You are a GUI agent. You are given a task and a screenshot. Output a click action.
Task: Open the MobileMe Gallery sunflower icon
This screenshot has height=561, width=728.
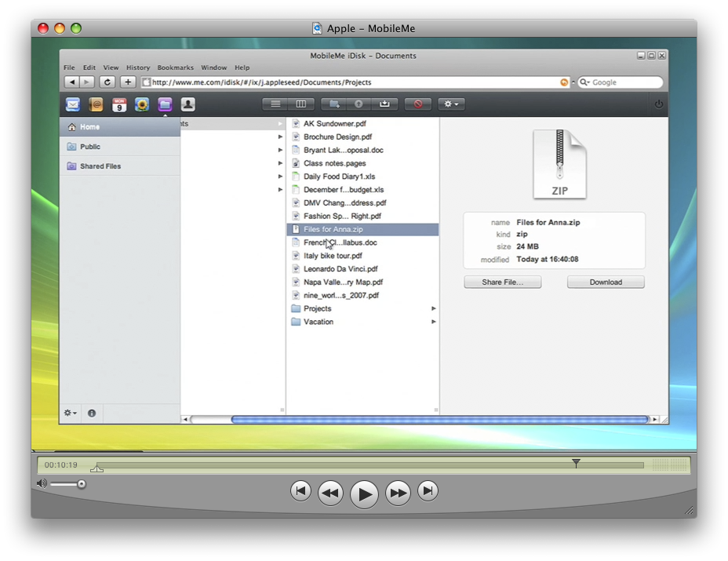(142, 104)
